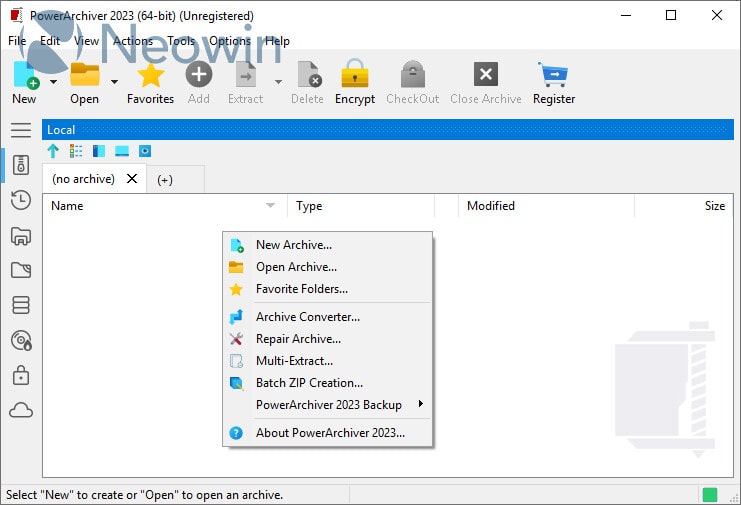Choose Favorite Folders... in context menu

point(327,289)
